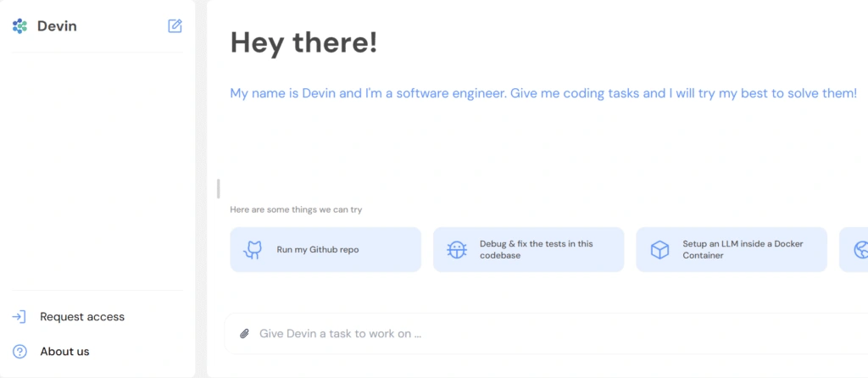Viewport: 868px width, 378px height.
Task: Click the cube icon on the Docker card
Action: point(659,250)
